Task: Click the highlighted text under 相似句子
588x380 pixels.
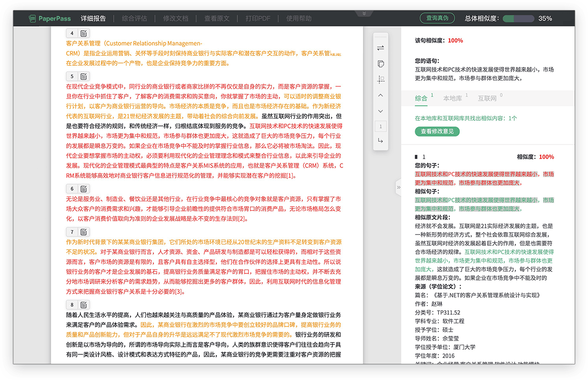Action: [x=484, y=204]
